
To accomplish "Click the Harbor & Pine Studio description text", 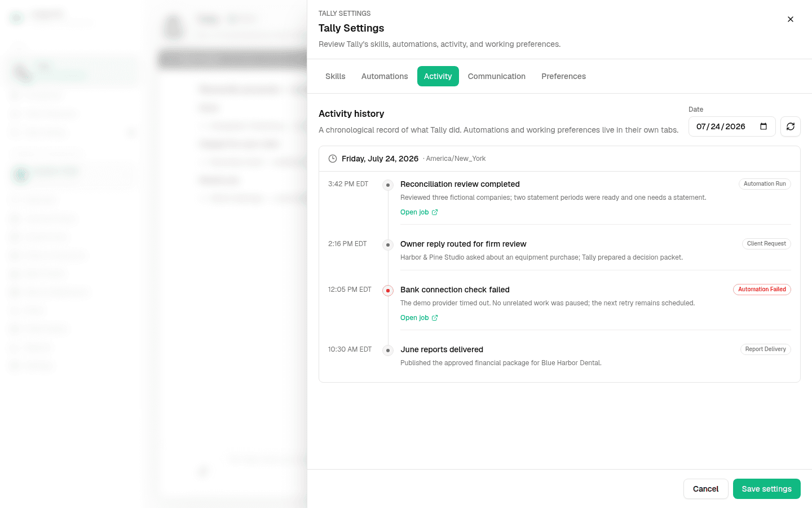I will 541,257.
